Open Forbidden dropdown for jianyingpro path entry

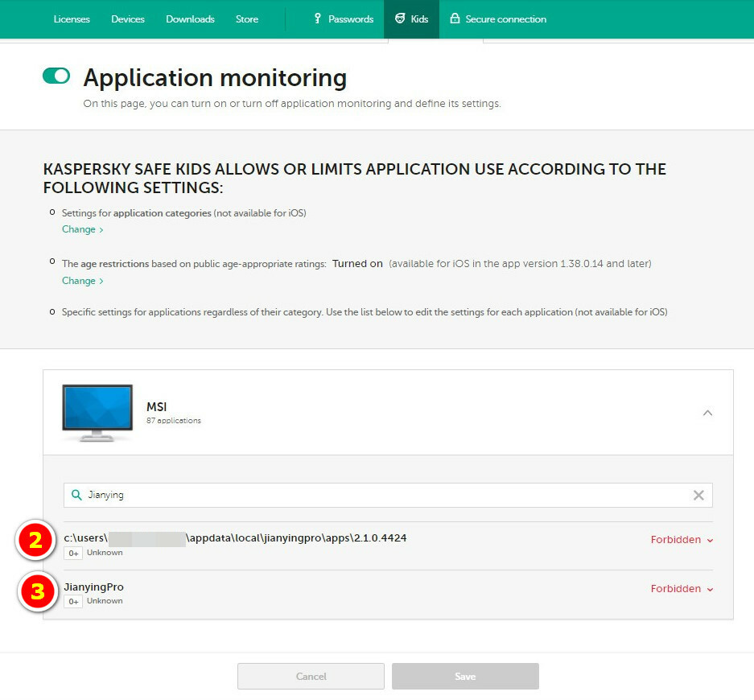682,540
